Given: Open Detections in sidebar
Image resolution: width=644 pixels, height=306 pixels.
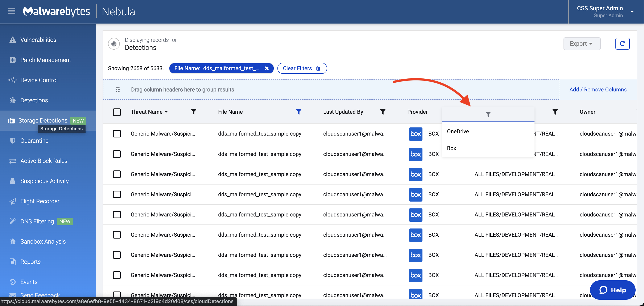Looking at the screenshot, I should pos(34,100).
